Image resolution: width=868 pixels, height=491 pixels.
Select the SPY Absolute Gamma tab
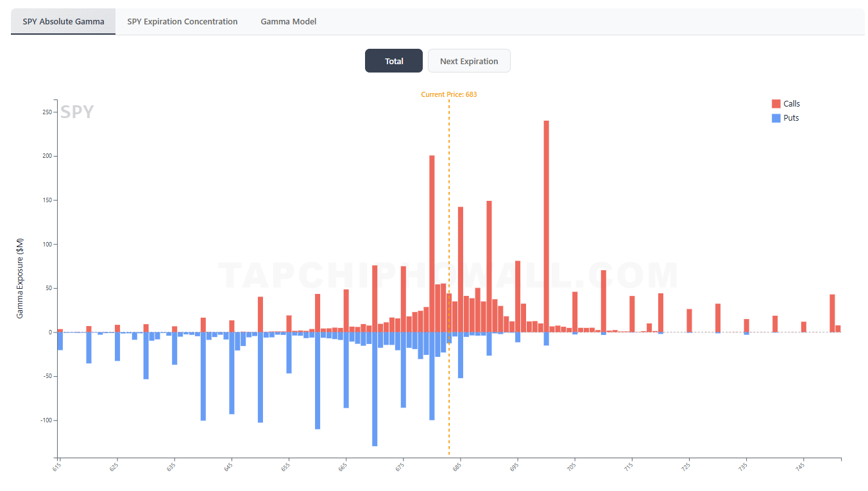[64, 22]
